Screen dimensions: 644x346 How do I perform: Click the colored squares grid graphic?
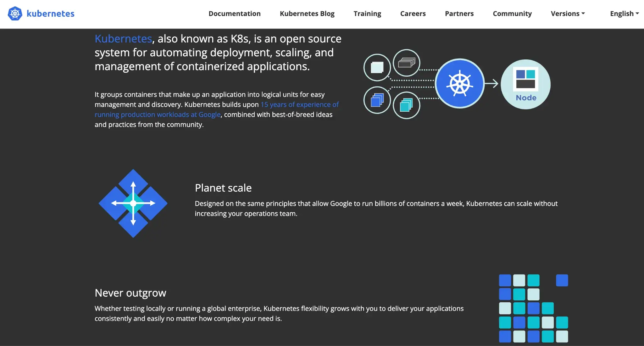click(533, 308)
